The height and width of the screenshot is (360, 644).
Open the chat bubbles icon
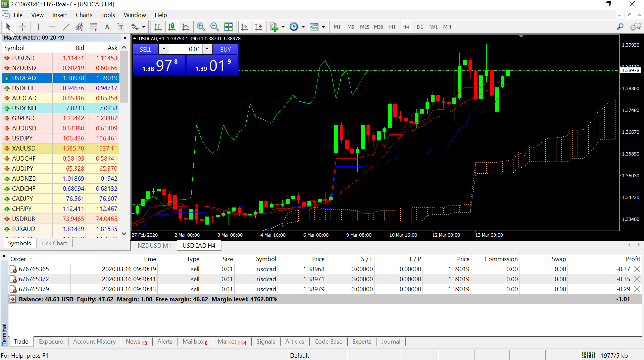pos(636,27)
